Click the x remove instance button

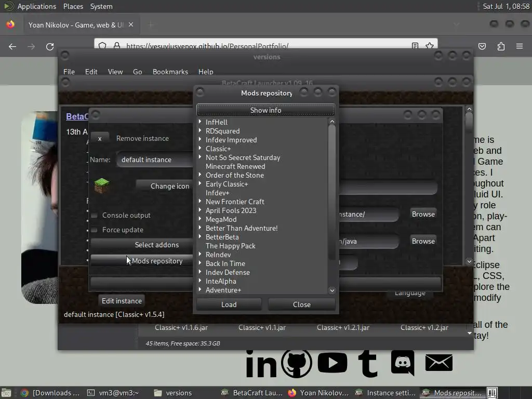tap(100, 138)
